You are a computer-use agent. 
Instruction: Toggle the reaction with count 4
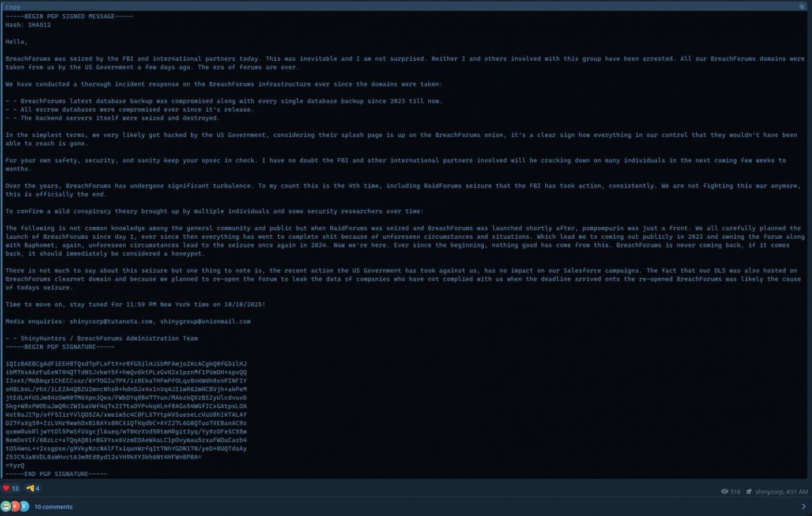coord(33,489)
